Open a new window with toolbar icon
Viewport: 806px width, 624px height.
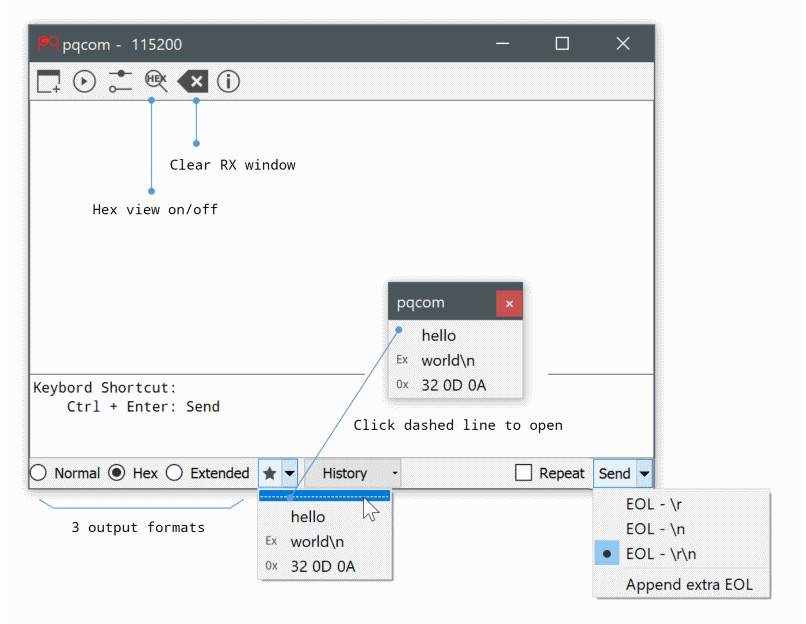point(49,81)
